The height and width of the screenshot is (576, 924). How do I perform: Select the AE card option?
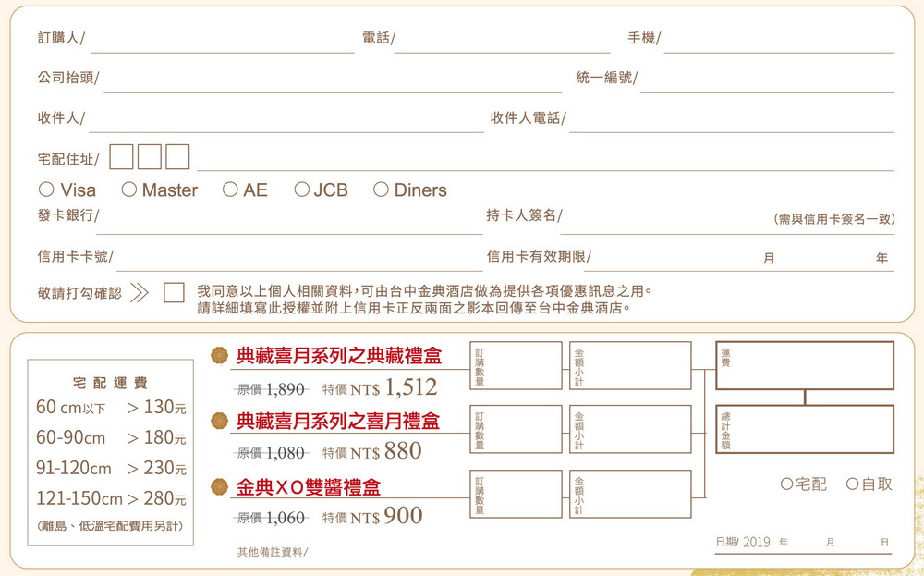pyautogui.click(x=230, y=190)
